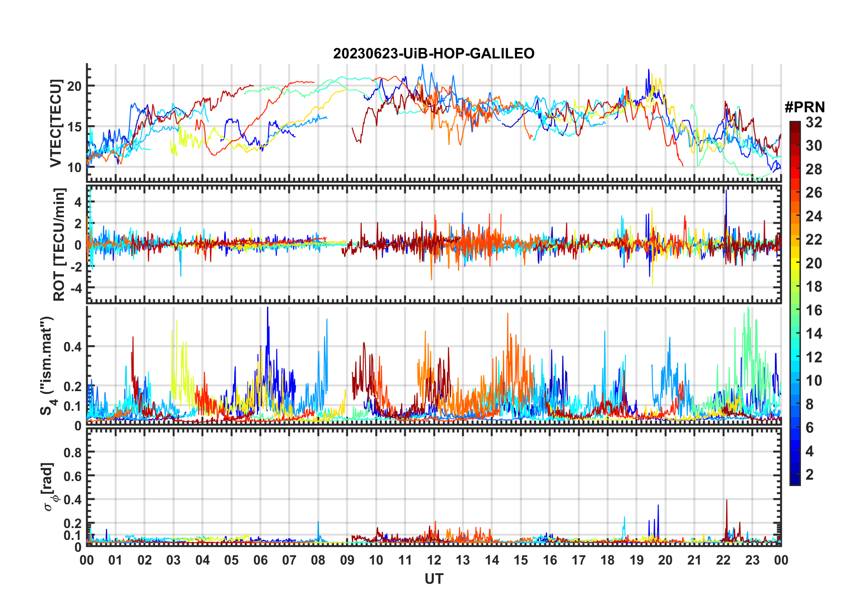Click the 26 label on PRN colorbar
Screen dimensions: 868x607
point(814,193)
